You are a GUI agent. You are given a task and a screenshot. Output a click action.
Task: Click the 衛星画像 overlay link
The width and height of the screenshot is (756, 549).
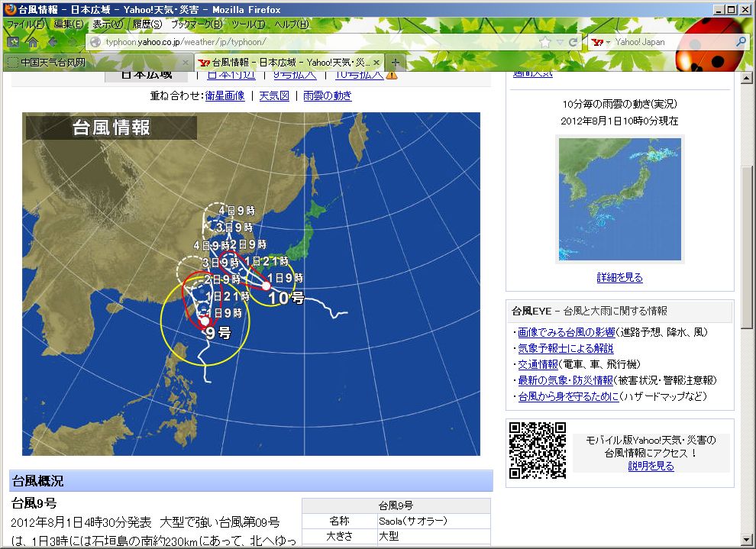[x=225, y=96]
